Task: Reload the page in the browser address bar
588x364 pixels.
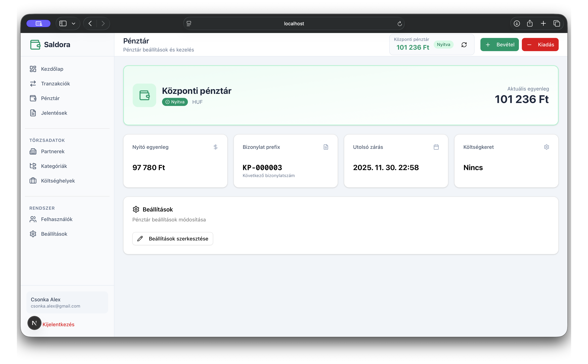Action: (x=400, y=24)
